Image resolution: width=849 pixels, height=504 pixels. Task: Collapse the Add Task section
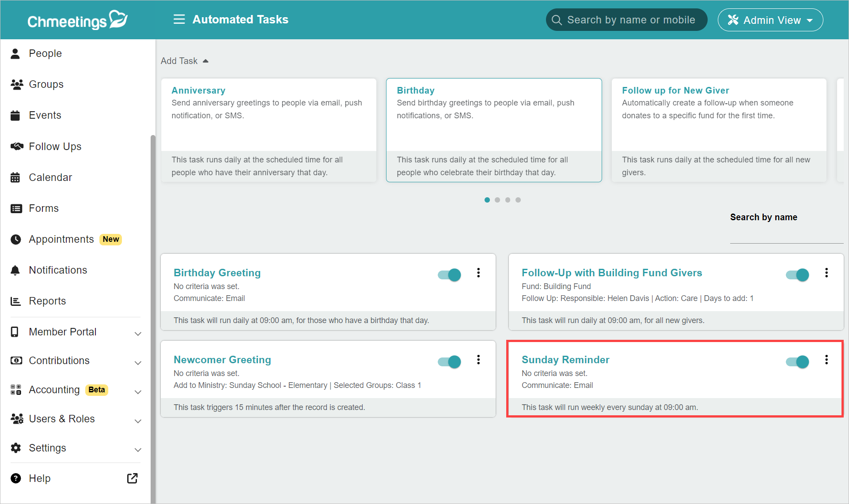click(x=185, y=61)
